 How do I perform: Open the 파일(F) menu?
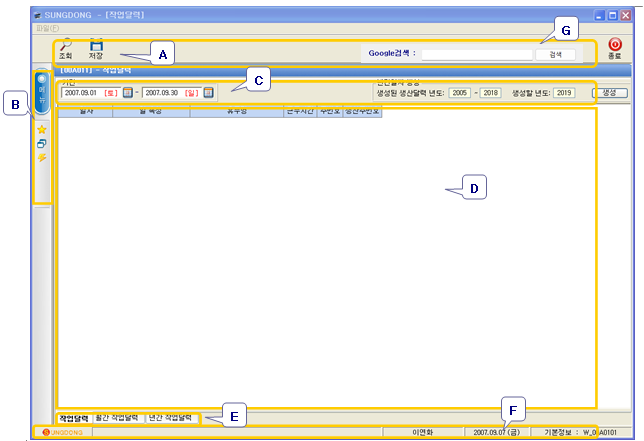(x=47, y=28)
